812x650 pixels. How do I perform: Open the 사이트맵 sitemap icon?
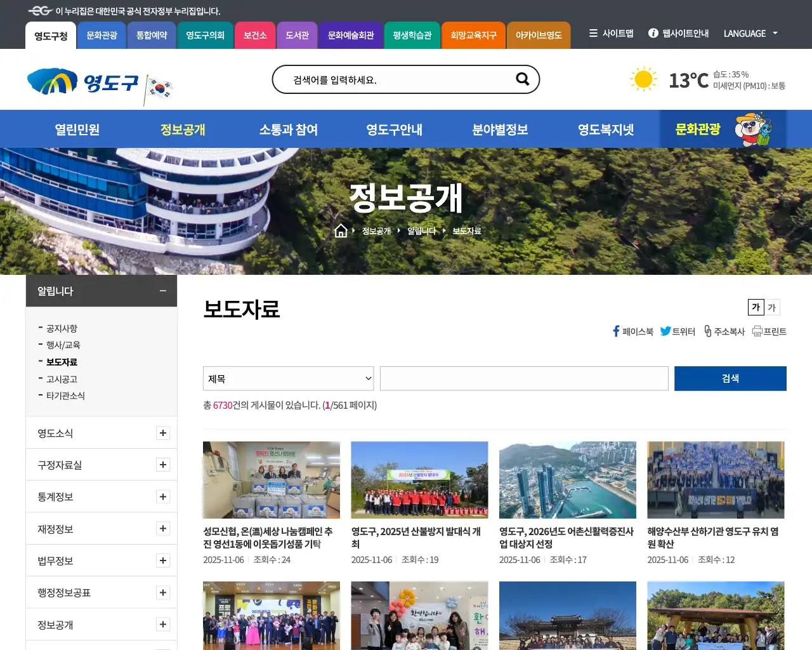coord(594,34)
